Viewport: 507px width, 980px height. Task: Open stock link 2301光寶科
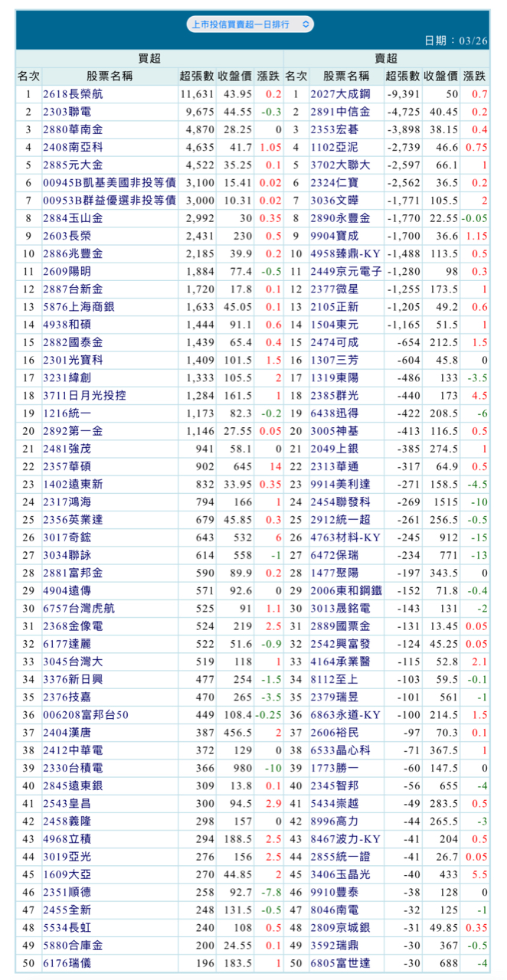tap(72, 360)
